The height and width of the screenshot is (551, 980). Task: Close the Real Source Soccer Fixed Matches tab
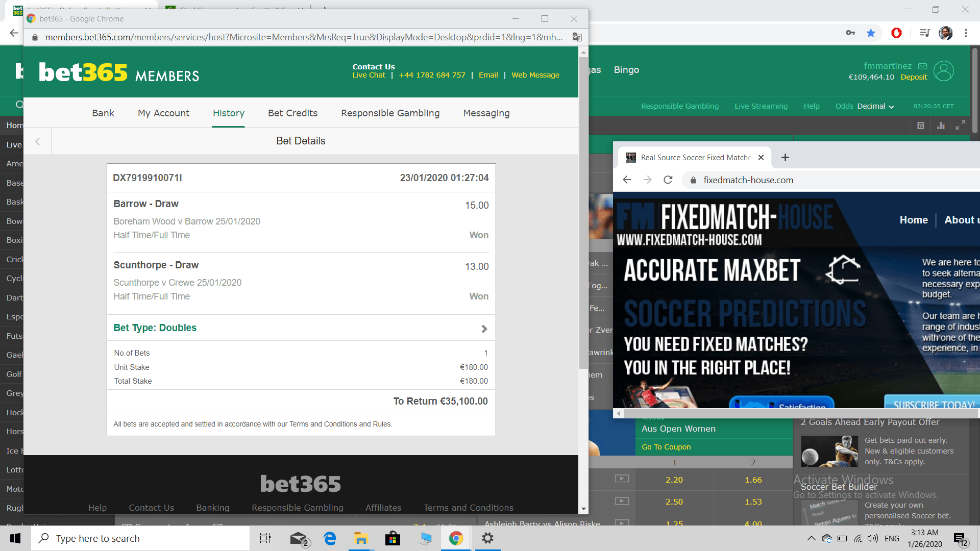tap(761, 157)
